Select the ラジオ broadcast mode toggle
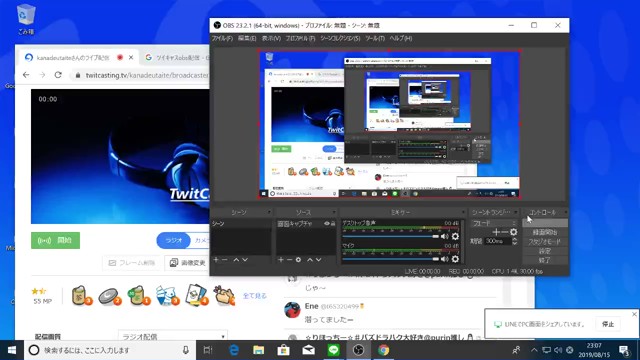 (x=174, y=240)
